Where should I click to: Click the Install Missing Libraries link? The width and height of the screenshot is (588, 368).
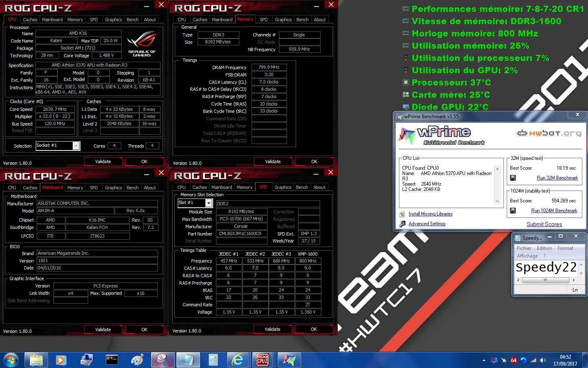430,214
